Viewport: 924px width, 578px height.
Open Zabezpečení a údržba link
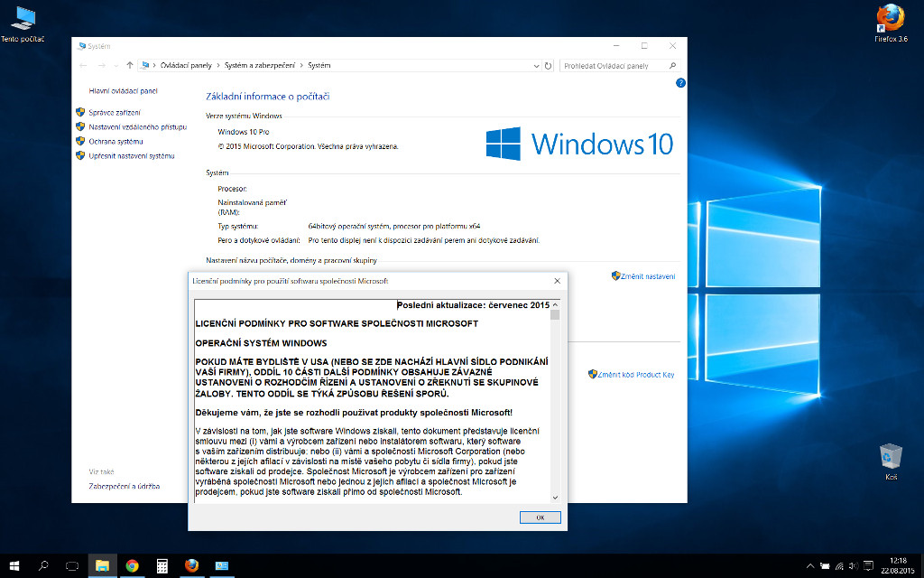pos(124,487)
